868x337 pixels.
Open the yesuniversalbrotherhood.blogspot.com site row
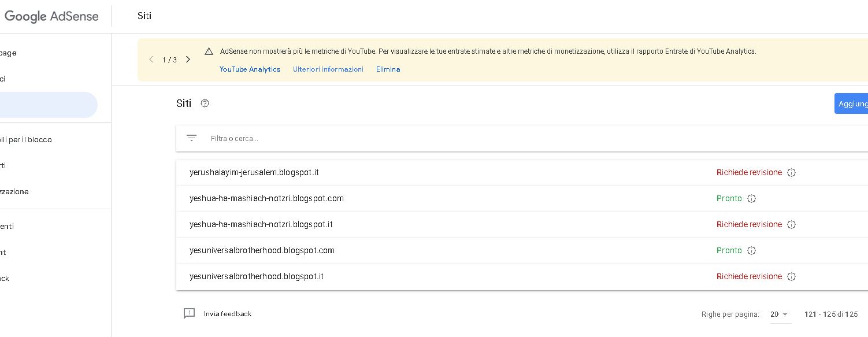[x=262, y=250]
